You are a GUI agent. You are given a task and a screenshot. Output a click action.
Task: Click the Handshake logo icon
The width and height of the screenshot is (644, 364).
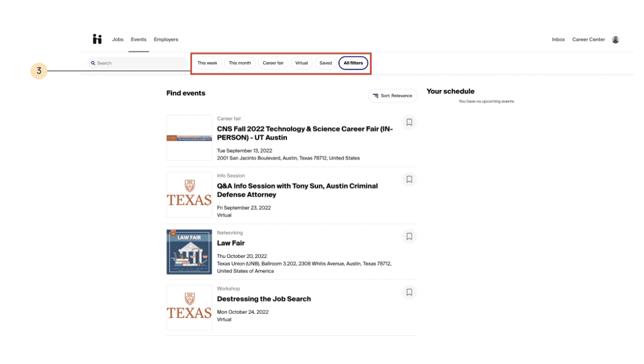[x=97, y=39]
